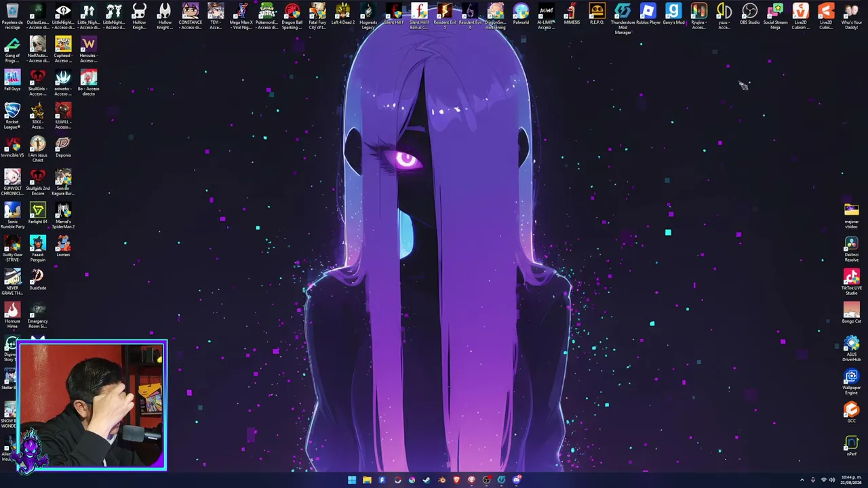
Task: Open File Explorer from the taskbar
Action: point(367,480)
